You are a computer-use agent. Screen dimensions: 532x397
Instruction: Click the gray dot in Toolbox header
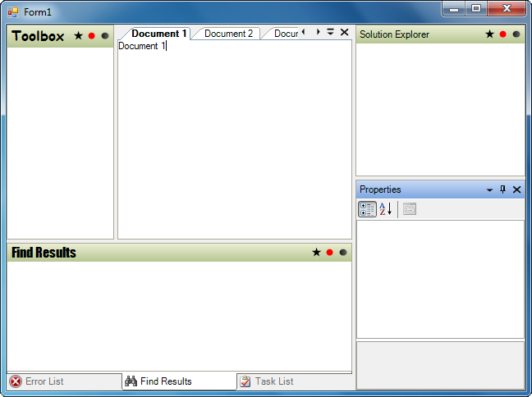[x=105, y=36]
